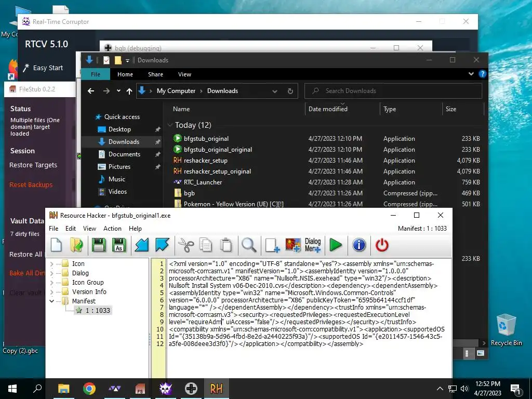This screenshot has height=399, width=532.
Task: Open a file via the folder toolbar icon
Action: point(77,245)
